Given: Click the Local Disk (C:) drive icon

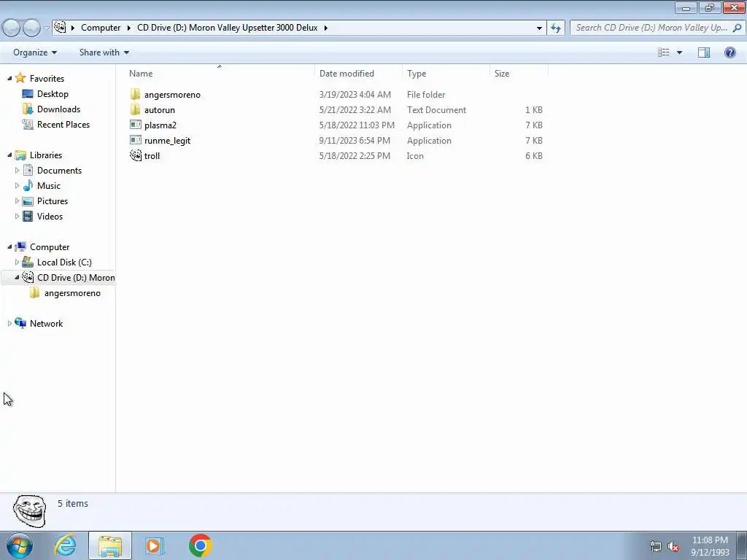Looking at the screenshot, I should point(28,262).
